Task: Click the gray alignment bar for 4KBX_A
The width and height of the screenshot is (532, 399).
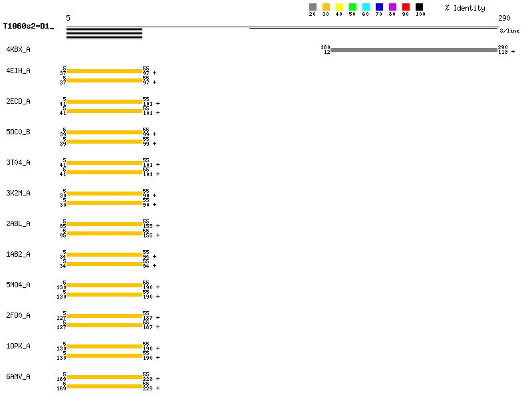Action: point(413,50)
